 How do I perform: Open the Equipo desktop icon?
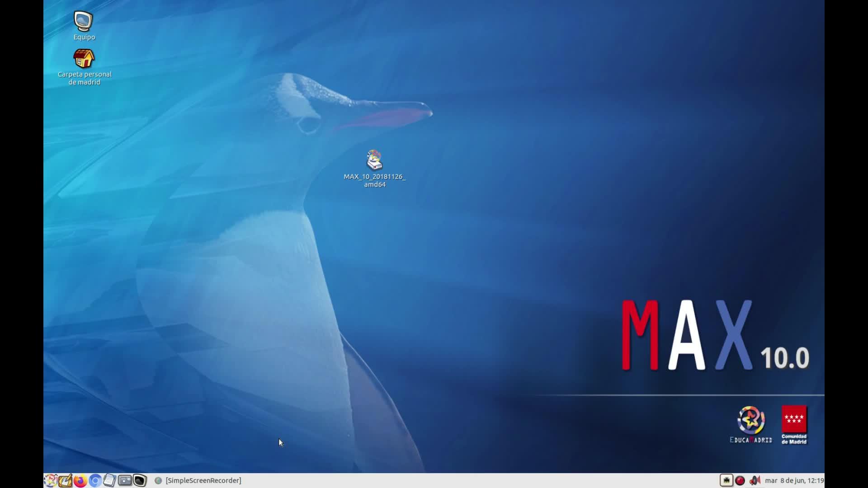coord(84,21)
